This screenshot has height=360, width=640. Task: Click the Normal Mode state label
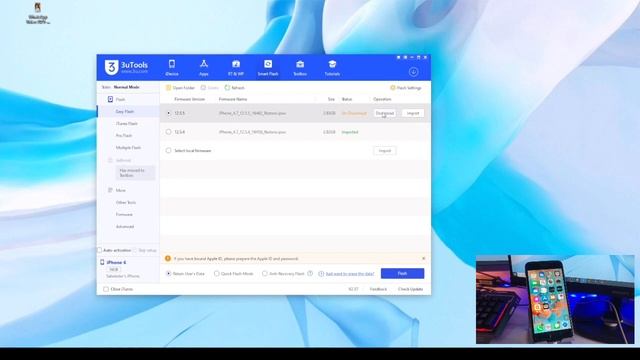(127, 87)
